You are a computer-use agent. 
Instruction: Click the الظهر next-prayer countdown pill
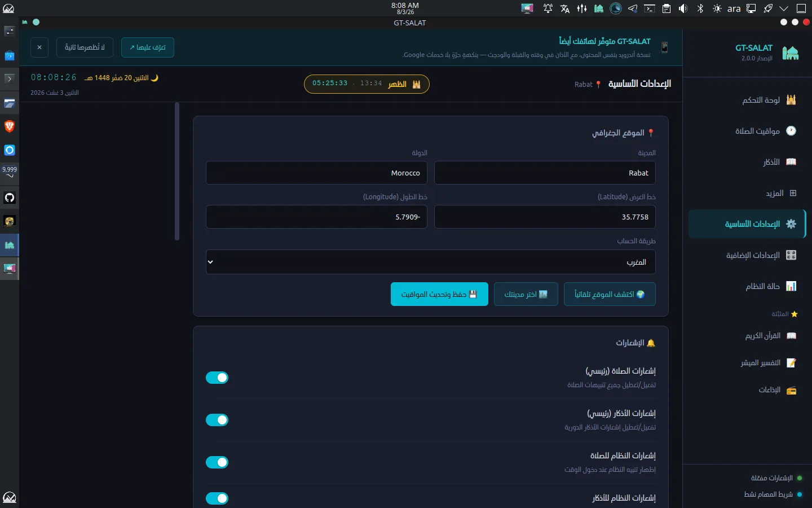point(367,84)
